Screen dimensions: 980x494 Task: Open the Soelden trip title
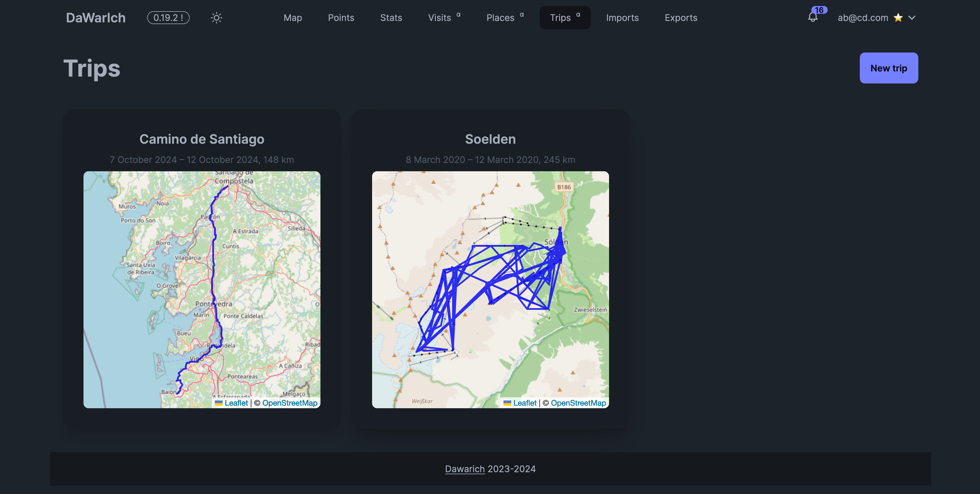point(490,139)
